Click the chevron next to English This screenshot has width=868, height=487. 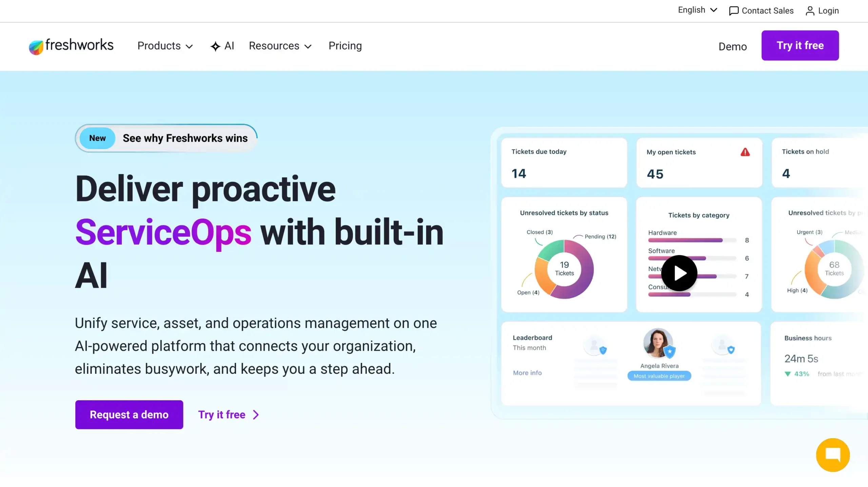(x=714, y=10)
